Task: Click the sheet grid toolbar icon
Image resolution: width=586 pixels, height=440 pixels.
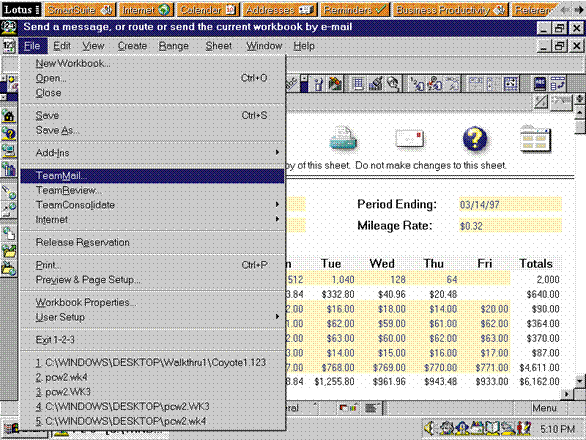Action: click(x=358, y=84)
